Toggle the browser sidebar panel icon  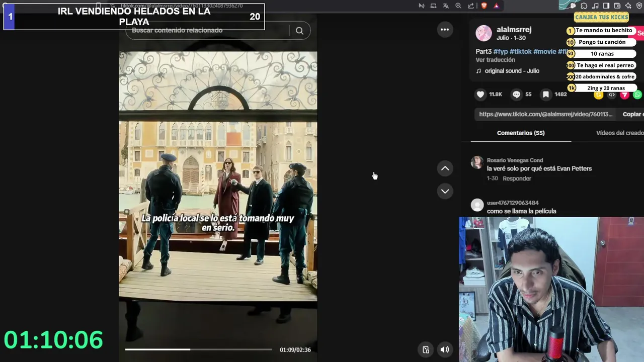pyautogui.click(x=606, y=6)
